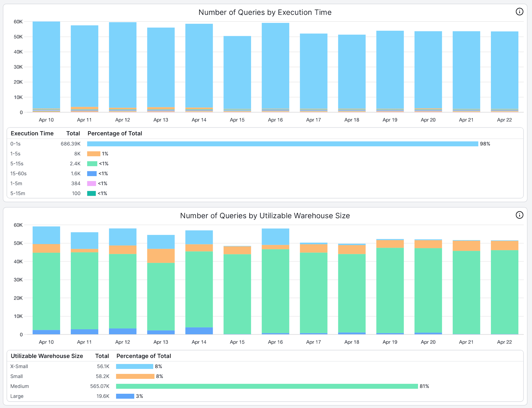Click the X-Small row label
Image resolution: width=532 pixels, height=408 pixels.
tap(19, 366)
